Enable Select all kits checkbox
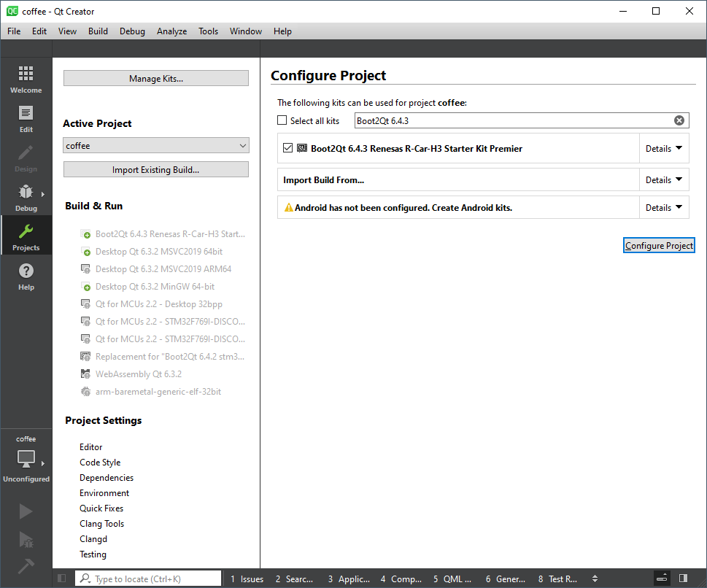707x588 pixels. click(282, 120)
